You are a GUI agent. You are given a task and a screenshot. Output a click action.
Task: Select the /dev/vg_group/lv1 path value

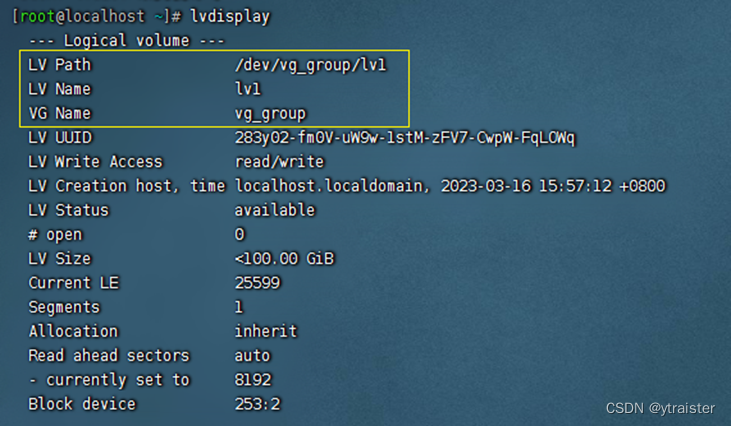click(310, 65)
